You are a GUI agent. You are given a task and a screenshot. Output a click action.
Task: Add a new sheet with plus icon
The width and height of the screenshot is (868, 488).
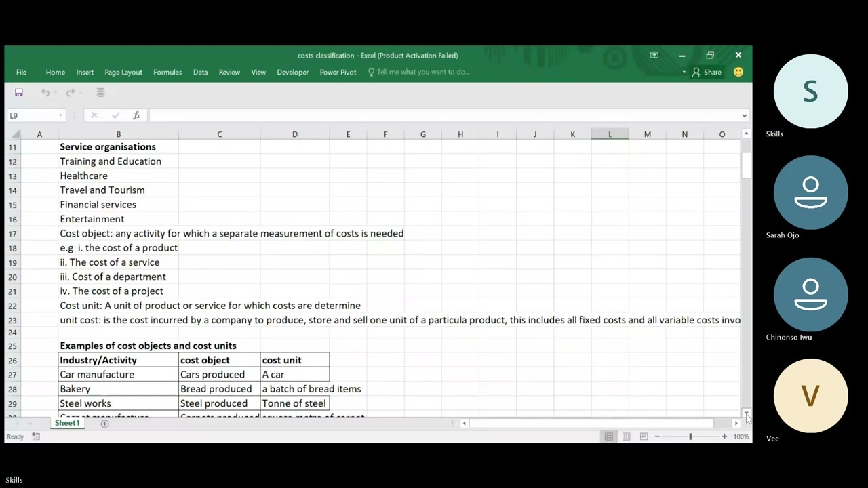[104, 423]
